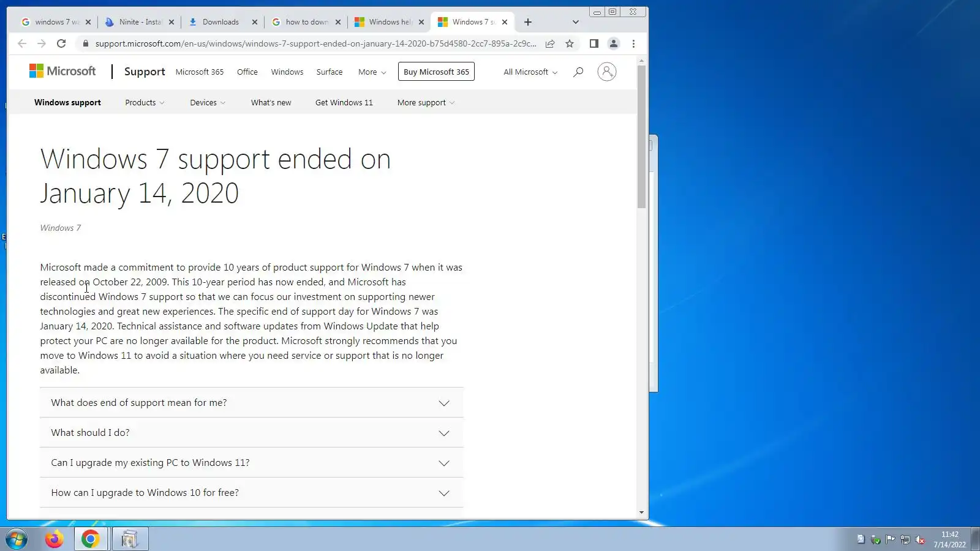Viewport: 980px width, 551px height.
Task: Click the vertical scrollbar thumb
Action: pos(641,137)
